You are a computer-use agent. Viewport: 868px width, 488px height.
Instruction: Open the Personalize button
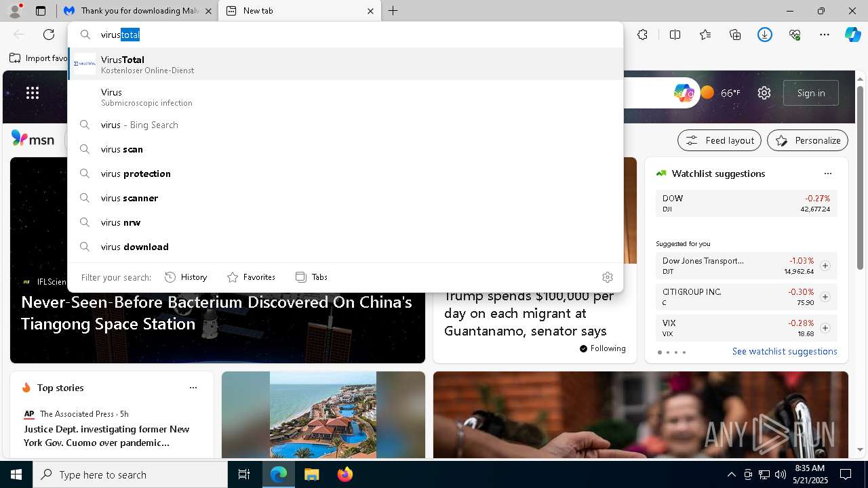coord(808,140)
